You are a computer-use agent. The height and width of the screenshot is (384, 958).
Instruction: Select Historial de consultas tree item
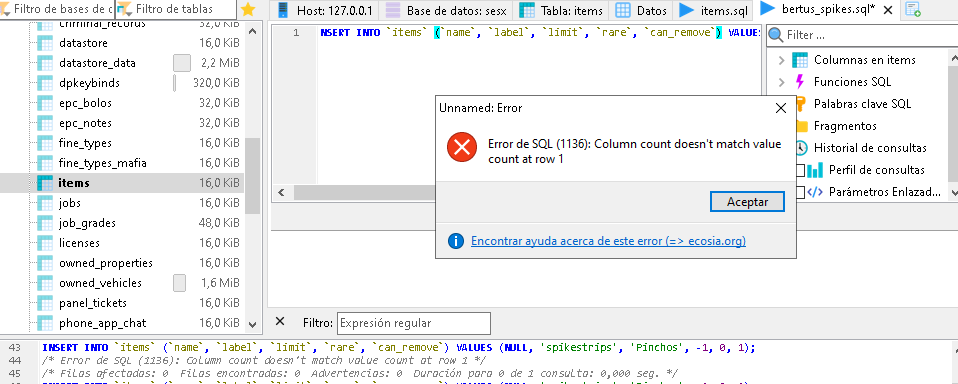pyautogui.click(x=870, y=148)
